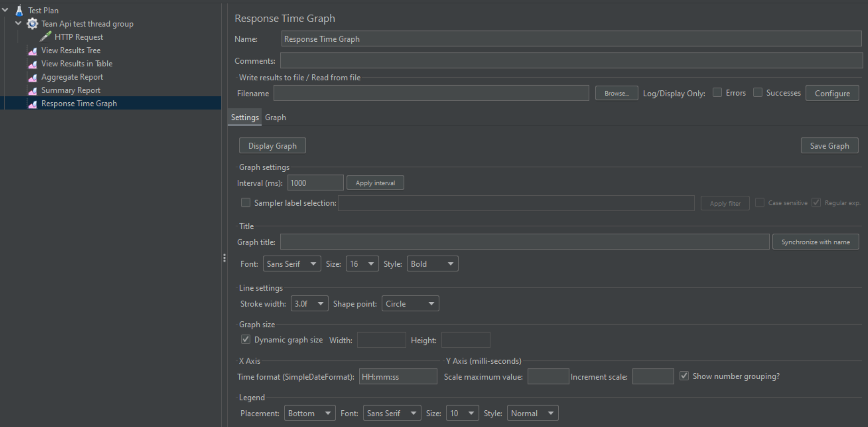
Task: Click the View Results in Table icon
Action: pyautogui.click(x=33, y=64)
